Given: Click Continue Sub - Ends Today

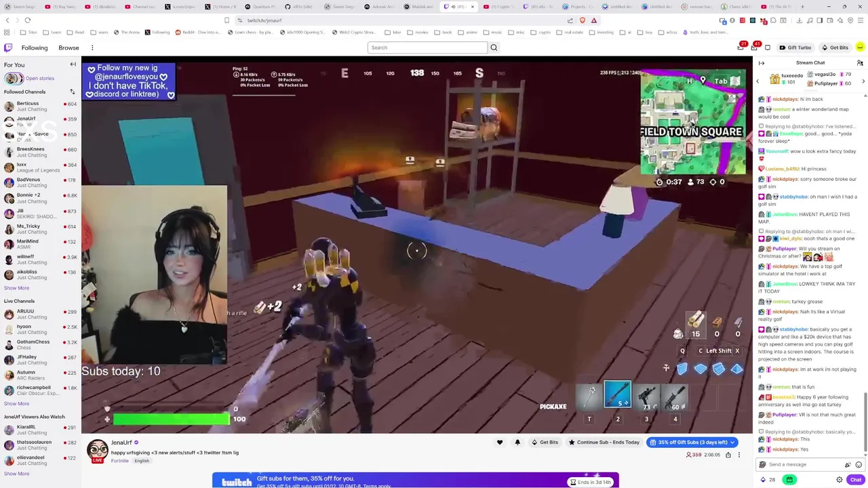Looking at the screenshot, I should [604, 443].
